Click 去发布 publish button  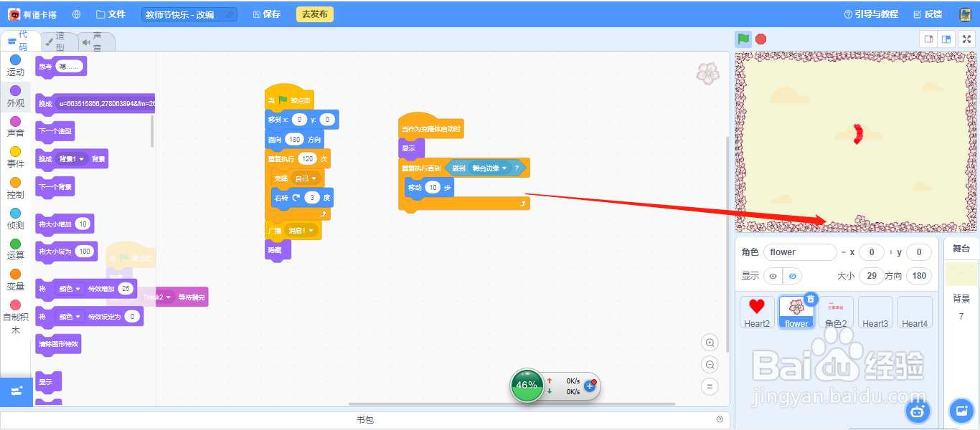tap(315, 14)
